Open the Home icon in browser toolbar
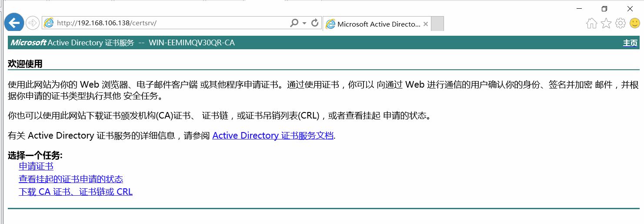Screen dimensions: 644x224 click(591, 23)
